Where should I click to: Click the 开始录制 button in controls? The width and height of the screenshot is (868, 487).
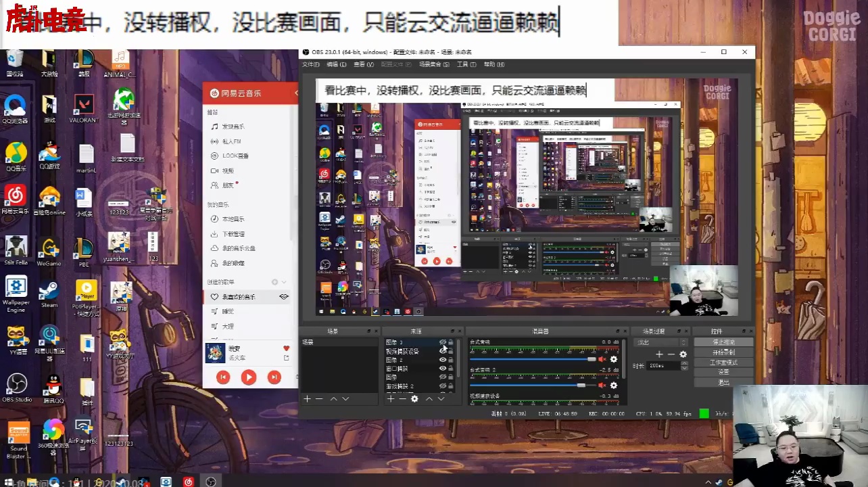[723, 352]
